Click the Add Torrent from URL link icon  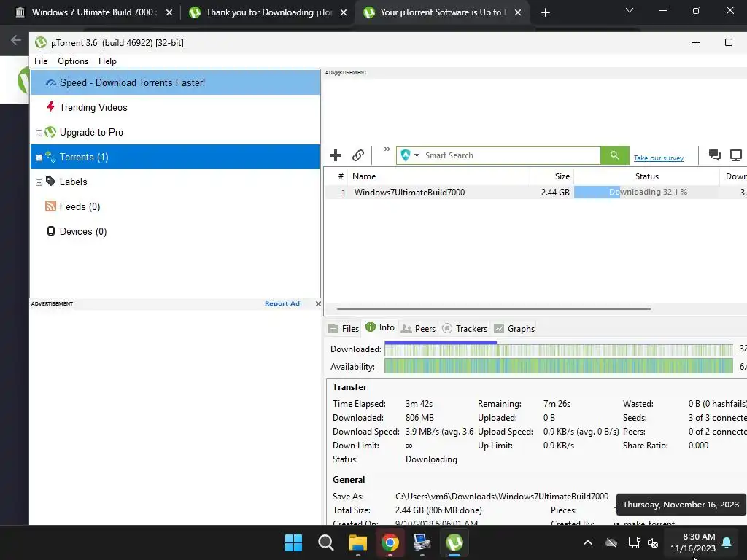pyautogui.click(x=357, y=155)
